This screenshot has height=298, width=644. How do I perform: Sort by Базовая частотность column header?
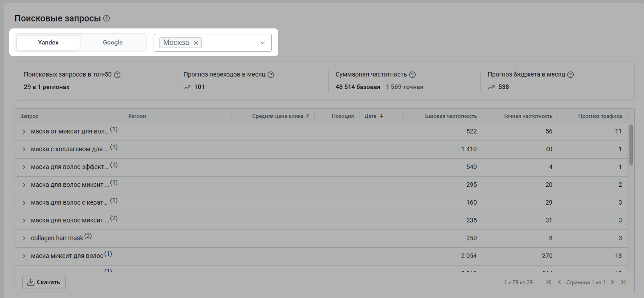(x=450, y=116)
